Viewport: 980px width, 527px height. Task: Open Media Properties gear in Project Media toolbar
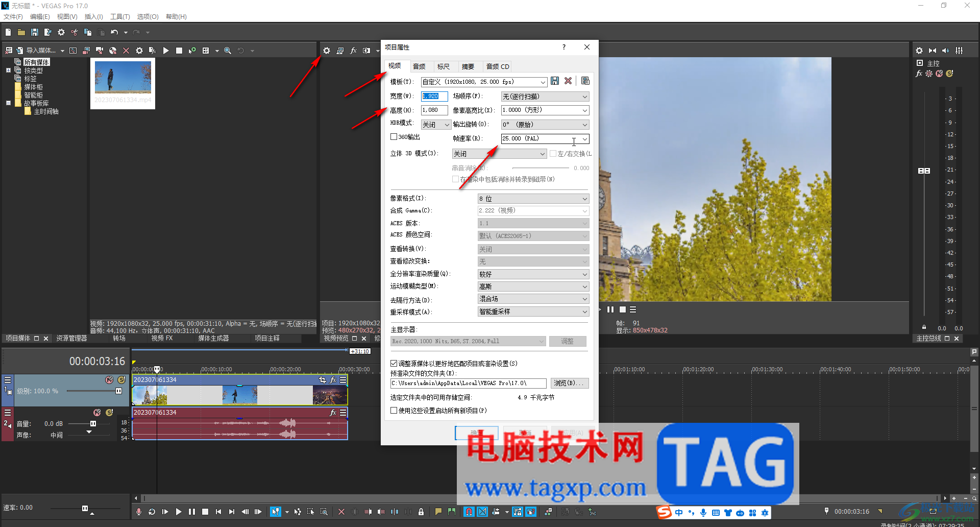click(x=139, y=51)
